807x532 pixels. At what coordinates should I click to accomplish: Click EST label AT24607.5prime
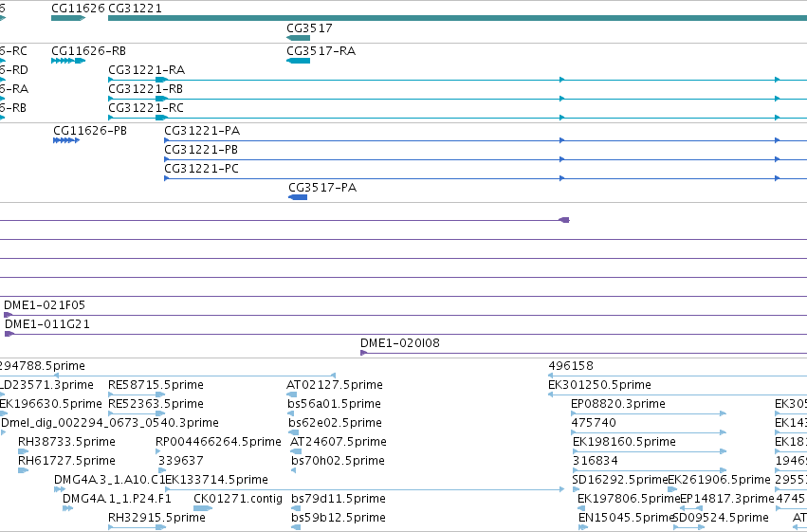339,442
